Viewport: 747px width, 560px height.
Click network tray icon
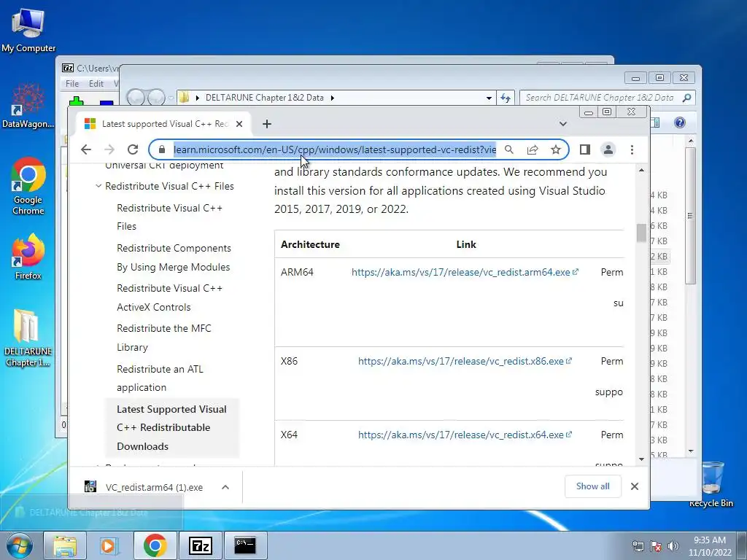[x=638, y=546]
